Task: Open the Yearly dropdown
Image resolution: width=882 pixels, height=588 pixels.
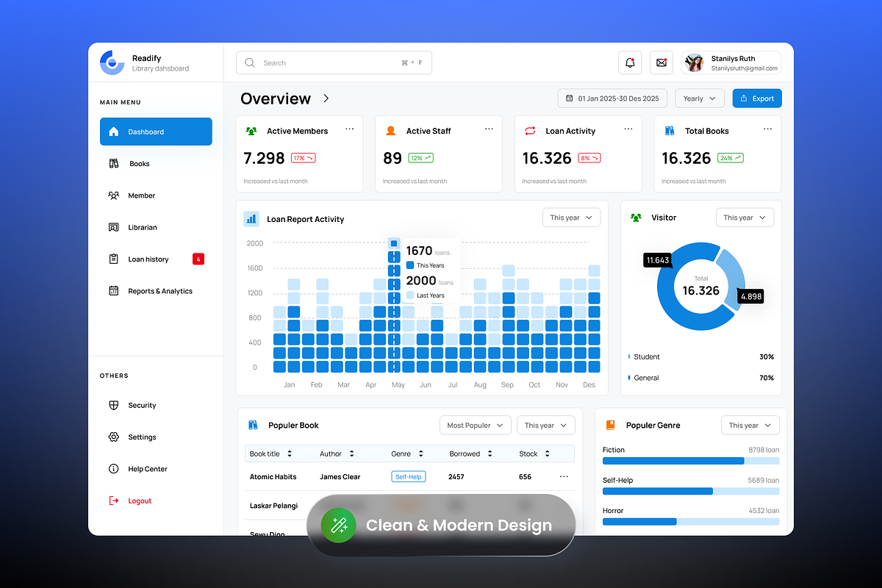Action: tap(700, 98)
